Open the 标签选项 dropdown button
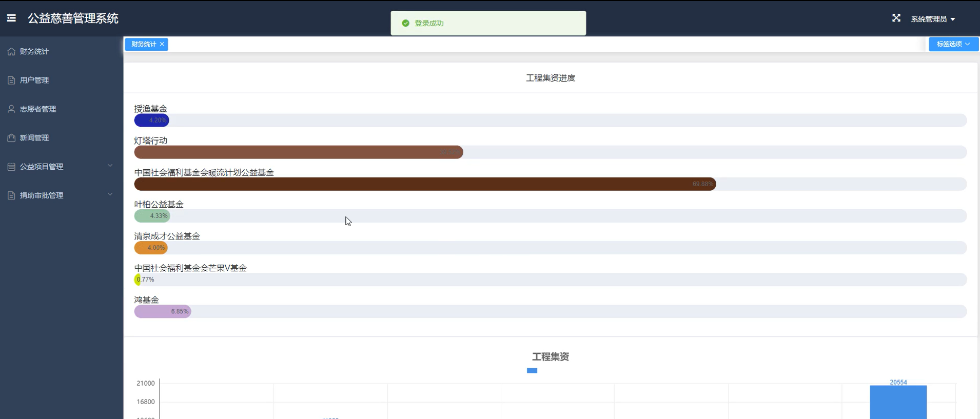The image size is (980, 419). point(953,44)
